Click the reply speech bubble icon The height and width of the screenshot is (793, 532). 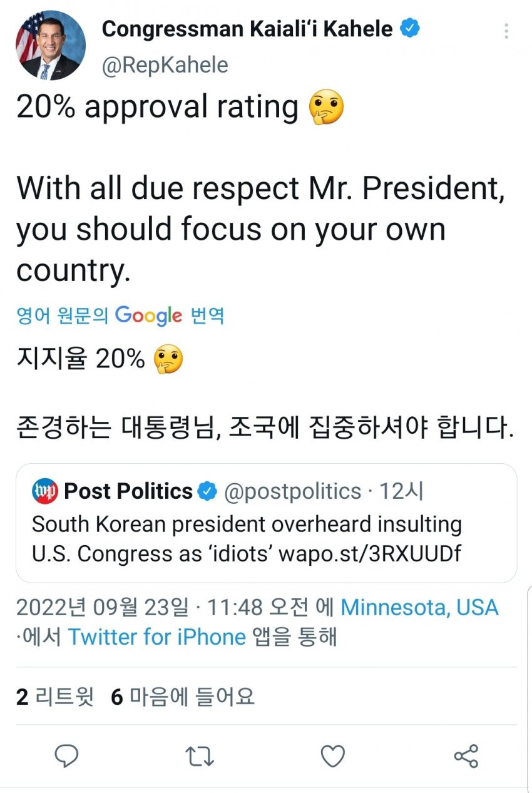coord(66,756)
